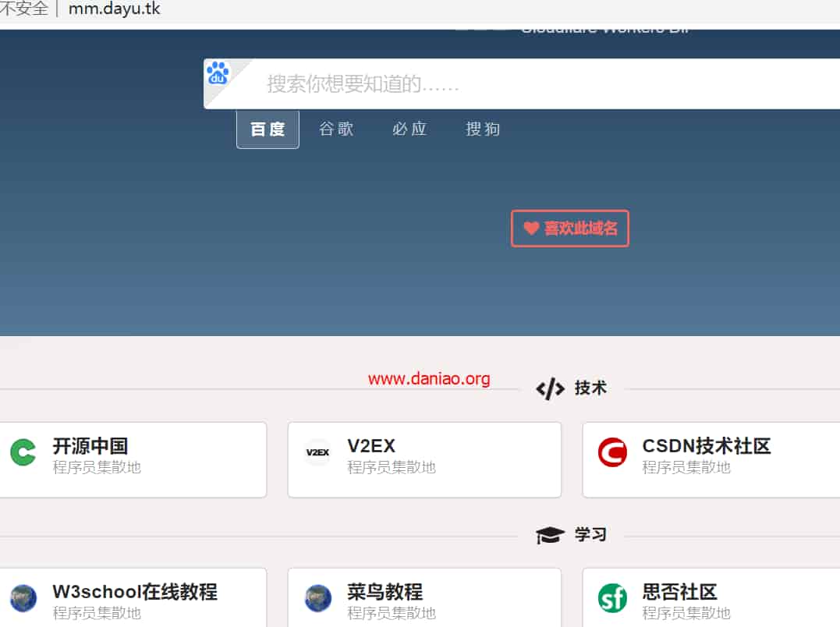The image size is (840, 627).
Task: Click the 菜鸟教程 globe icon
Action: (318, 598)
